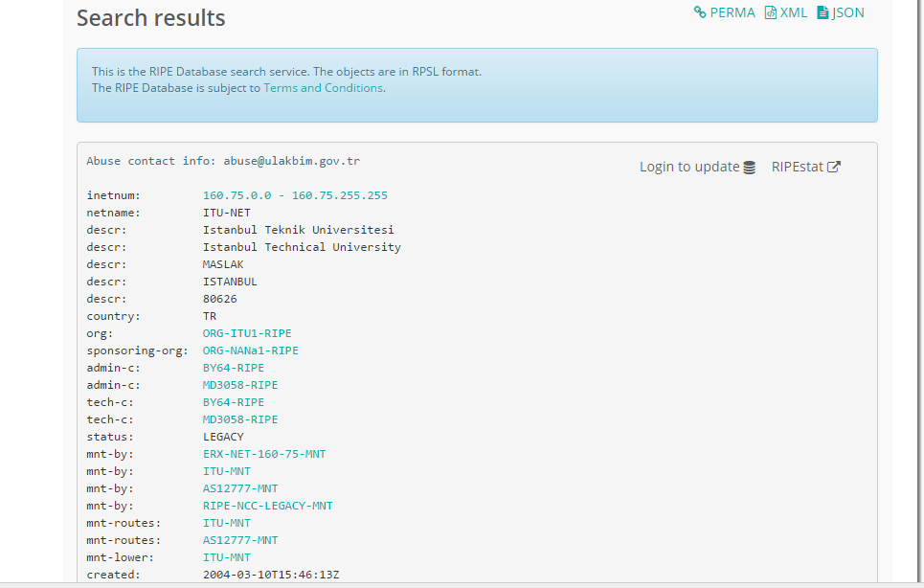
Task: Click abuse contact abuse@ulakbim.gov.tr text
Action: tap(292, 161)
